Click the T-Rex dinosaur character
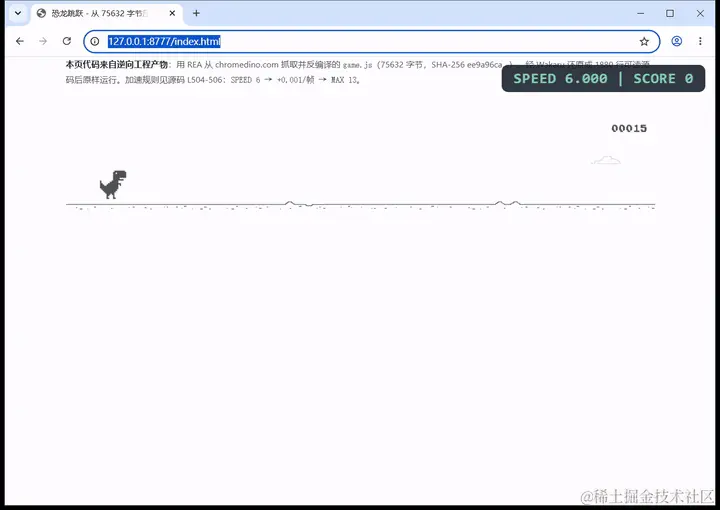The height and width of the screenshot is (510, 720). (x=113, y=185)
